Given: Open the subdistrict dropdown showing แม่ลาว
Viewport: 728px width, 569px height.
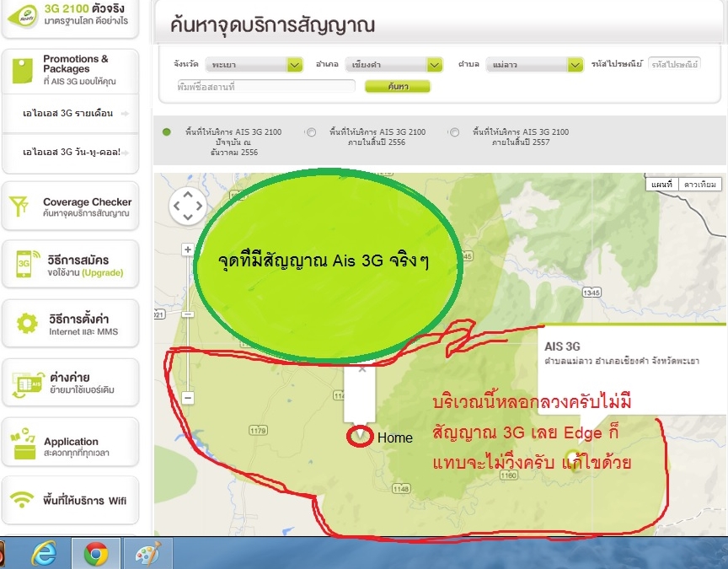Looking at the screenshot, I should [534, 65].
